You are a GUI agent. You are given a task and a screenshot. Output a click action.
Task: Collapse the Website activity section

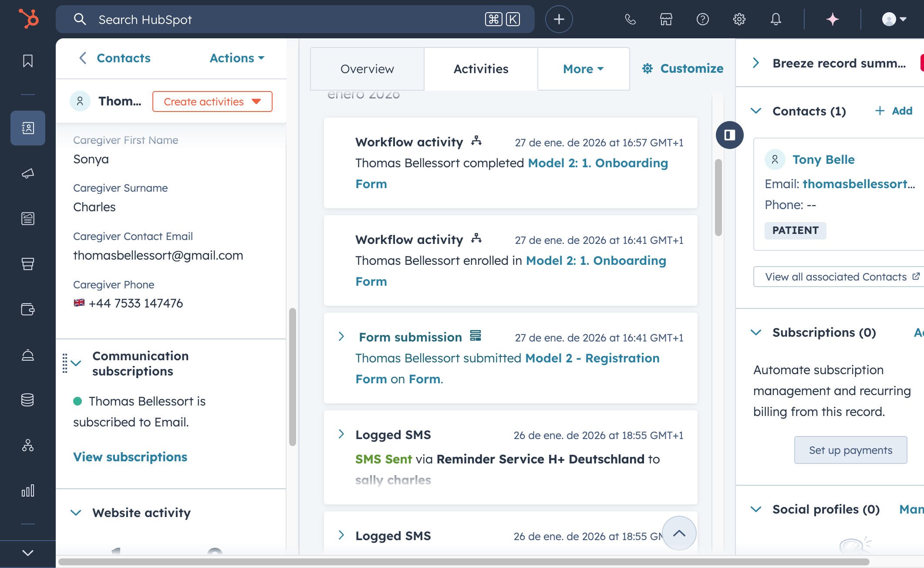76,513
